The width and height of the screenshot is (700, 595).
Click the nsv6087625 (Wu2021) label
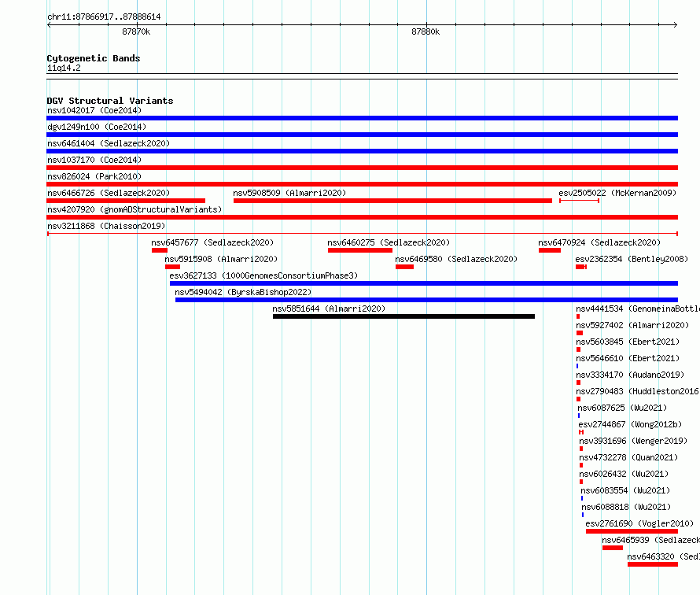(x=622, y=408)
